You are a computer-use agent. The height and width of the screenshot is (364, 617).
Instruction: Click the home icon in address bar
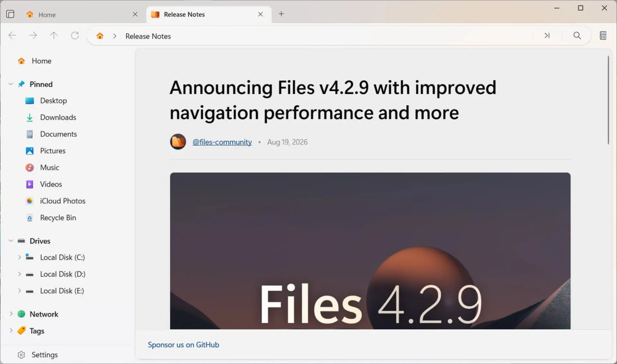[x=100, y=36]
